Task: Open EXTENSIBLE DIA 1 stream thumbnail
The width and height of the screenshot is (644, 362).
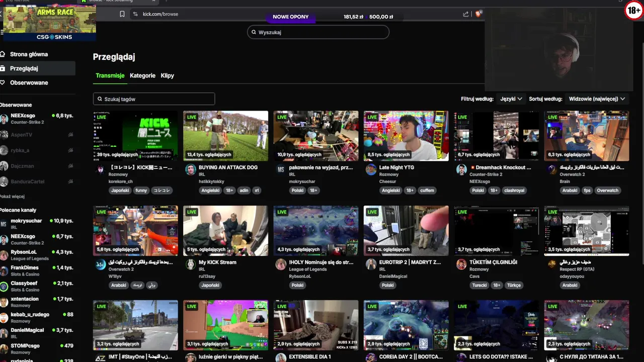Action: (316, 325)
